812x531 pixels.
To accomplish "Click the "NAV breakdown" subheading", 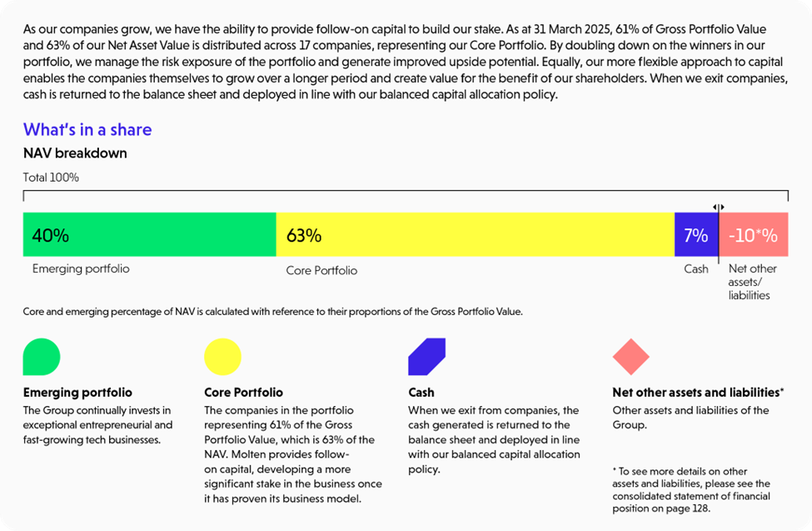I will (x=75, y=153).
